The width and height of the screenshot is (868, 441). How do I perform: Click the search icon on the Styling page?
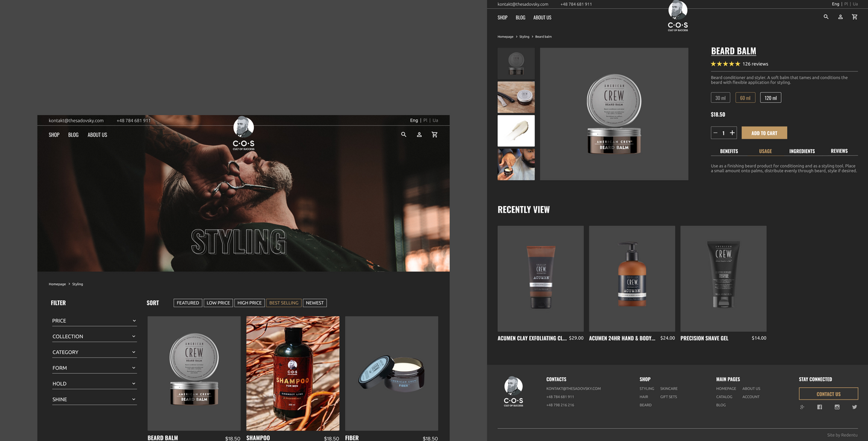tap(404, 134)
